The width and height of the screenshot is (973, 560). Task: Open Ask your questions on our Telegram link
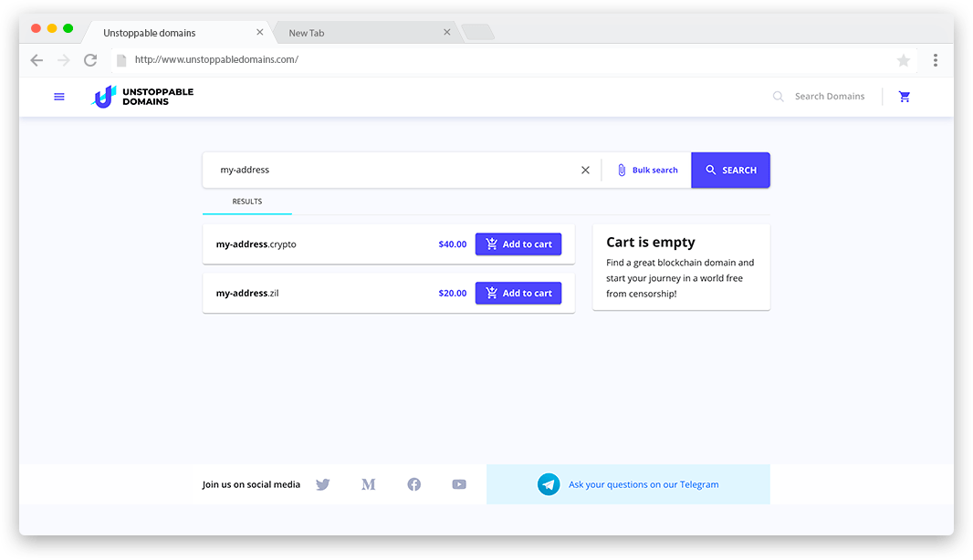pyautogui.click(x=643, y=484)
